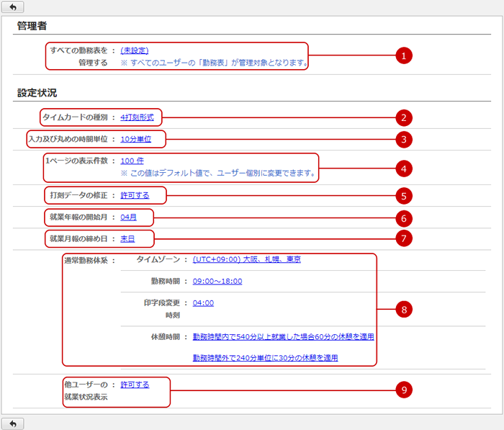Screen dimensions: 504x430
Task: Open the 100 件 display count link
Action: point(132,161)
